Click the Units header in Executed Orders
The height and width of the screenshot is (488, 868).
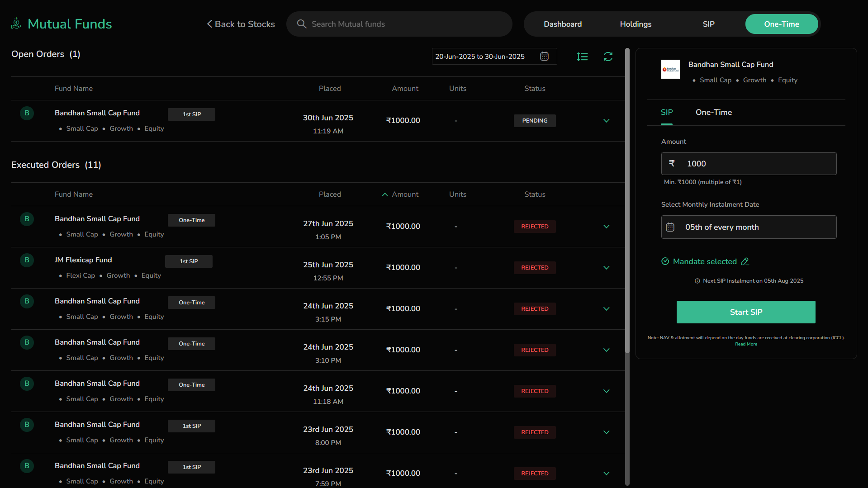(x=457, y=194)
